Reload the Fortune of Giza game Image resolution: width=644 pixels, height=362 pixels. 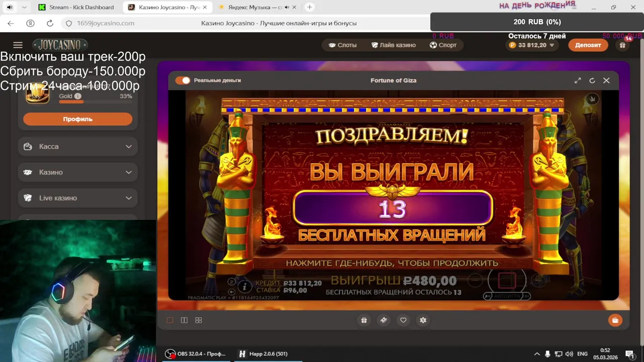[x=592, y=80]
